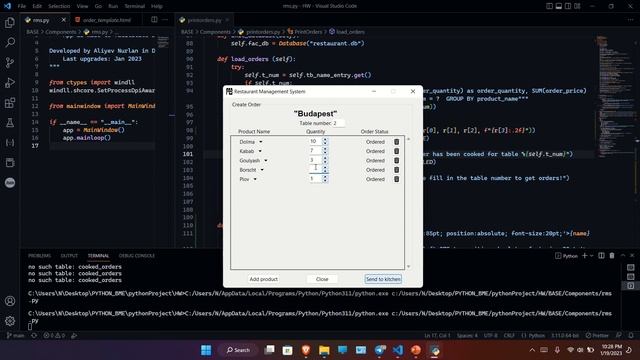Open Source Control view
640x360 pixels.
point(10,62)
